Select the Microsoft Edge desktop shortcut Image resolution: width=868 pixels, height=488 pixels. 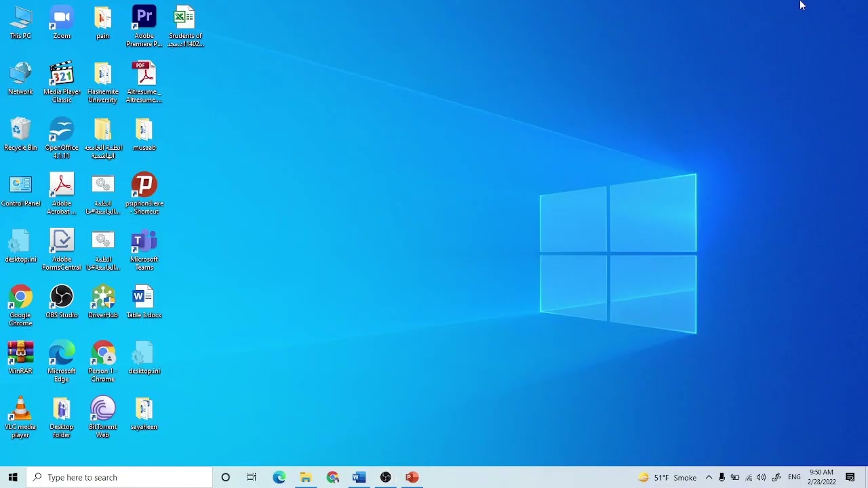coord(62,361)
